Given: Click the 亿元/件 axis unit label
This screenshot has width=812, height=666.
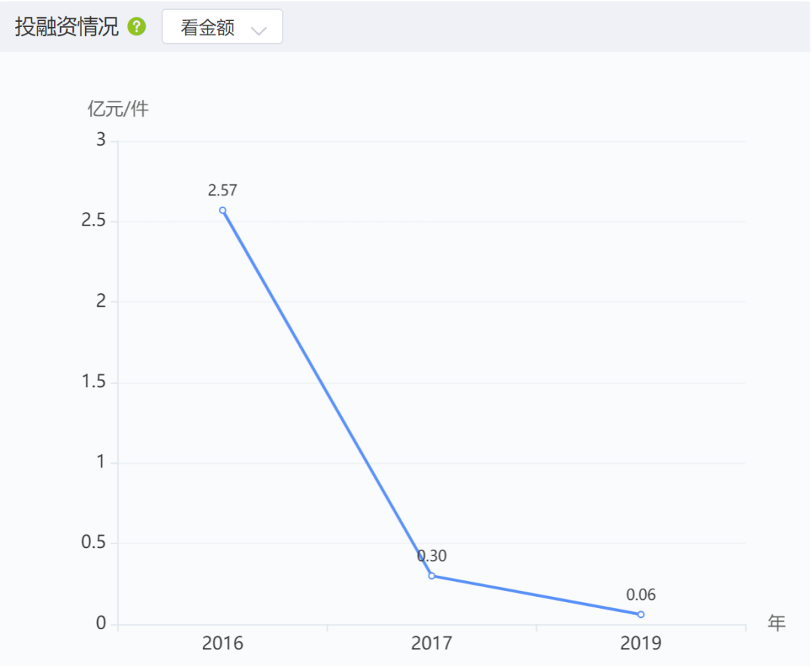Looking at the screenshot, I should coord(118,109).
